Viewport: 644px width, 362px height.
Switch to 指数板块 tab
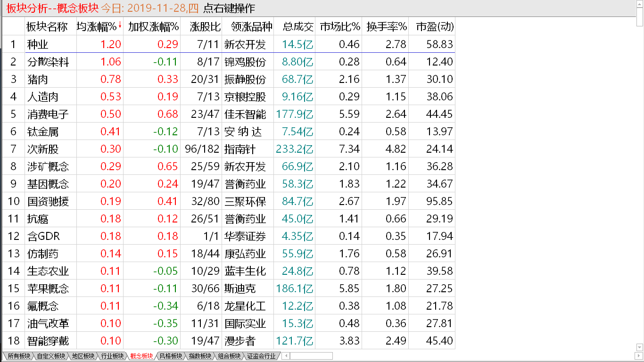199,356
